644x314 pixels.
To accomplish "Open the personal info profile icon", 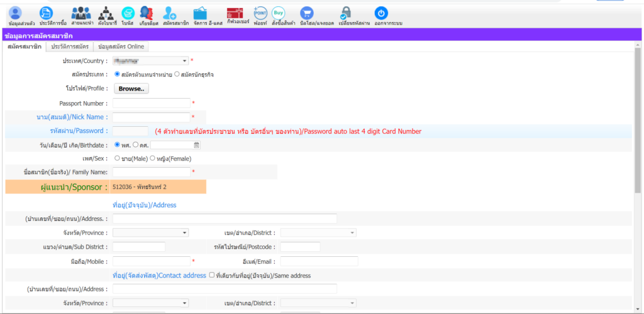I will 16,13.
